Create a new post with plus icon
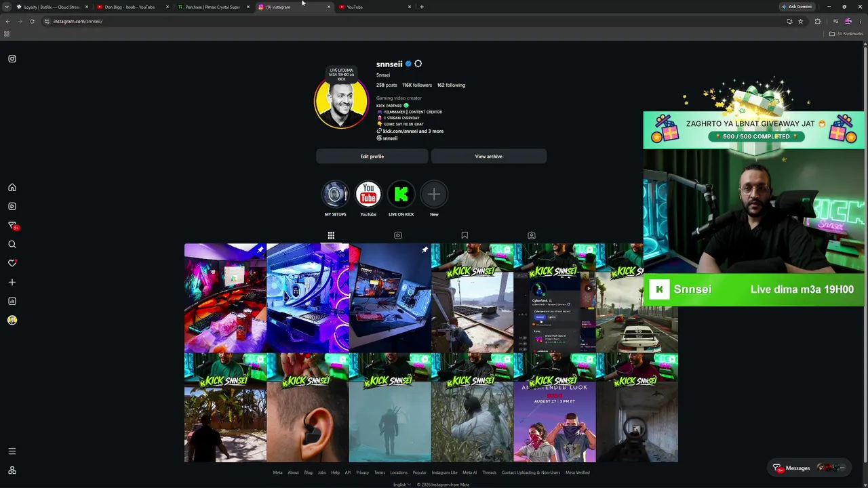 tap(12, 282)
